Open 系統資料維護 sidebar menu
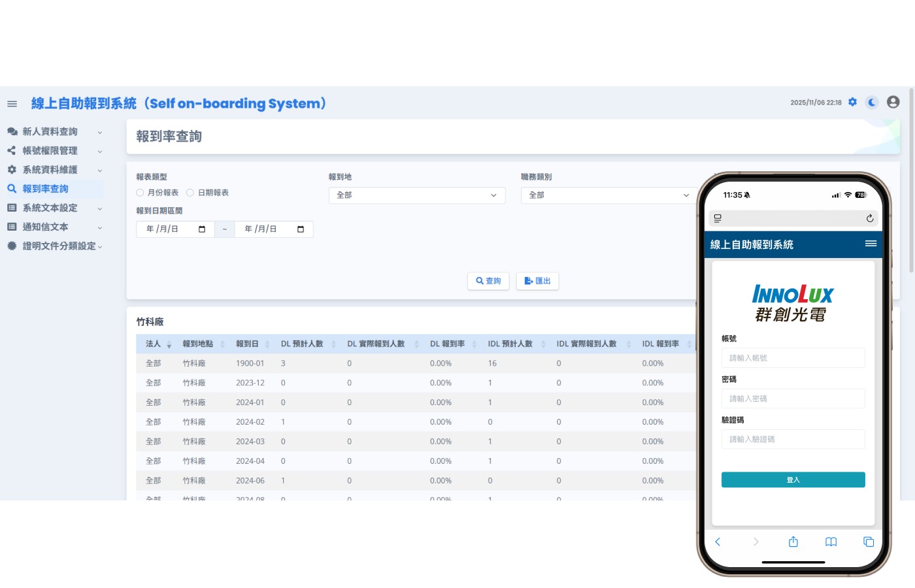Viewport: 915px width, 588px height. click(x=54, y=170)
